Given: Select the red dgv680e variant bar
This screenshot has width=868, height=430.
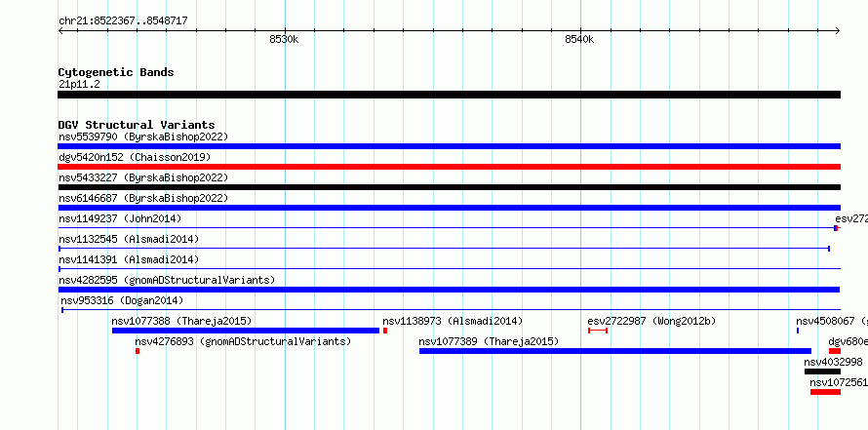Looking at the screenshot, I should pyautogui.click(x=835, y=351).
